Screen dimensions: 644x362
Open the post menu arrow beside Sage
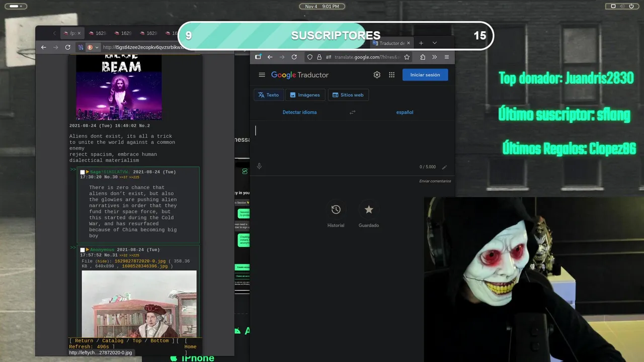[x=88, y=172]
